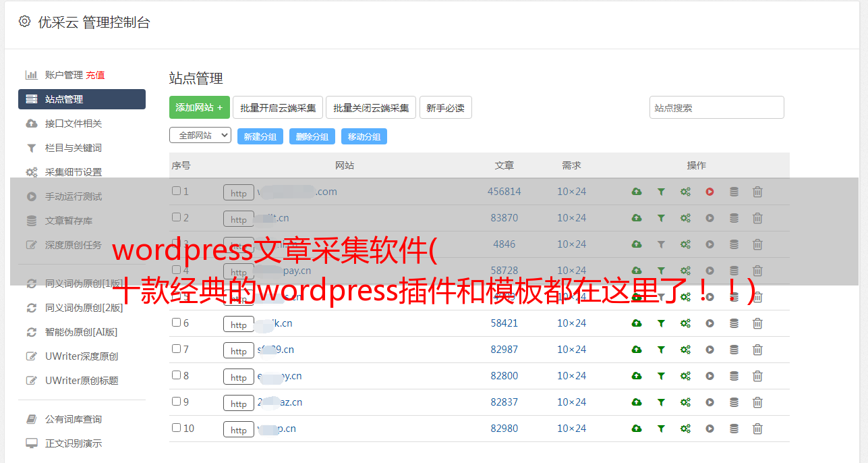Open 正文识别演示 sidebar item
Screen dimensions: 868x463
click(74, 444)
